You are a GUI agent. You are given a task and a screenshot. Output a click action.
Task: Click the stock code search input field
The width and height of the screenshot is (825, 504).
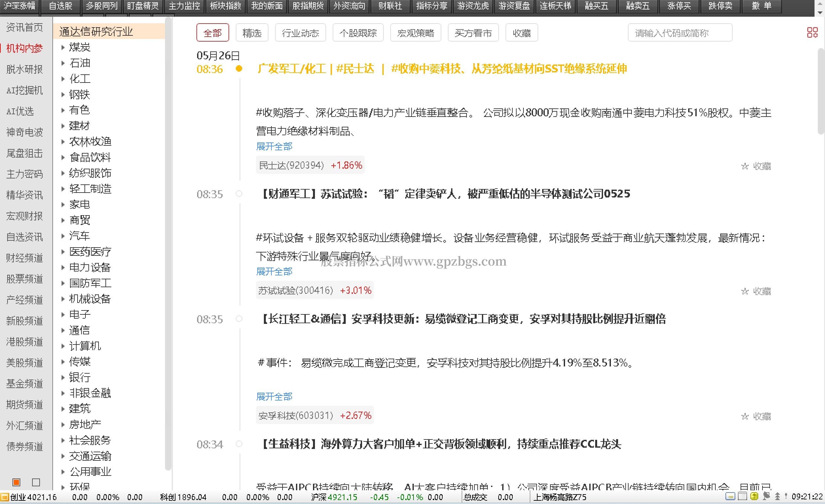(680, 33)
